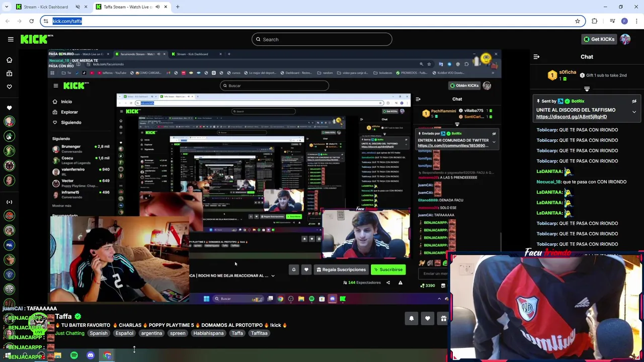Click Inicio in streamed Kick sidebar
This screenshot has width=644, height=362.
[x=66, y=102]
